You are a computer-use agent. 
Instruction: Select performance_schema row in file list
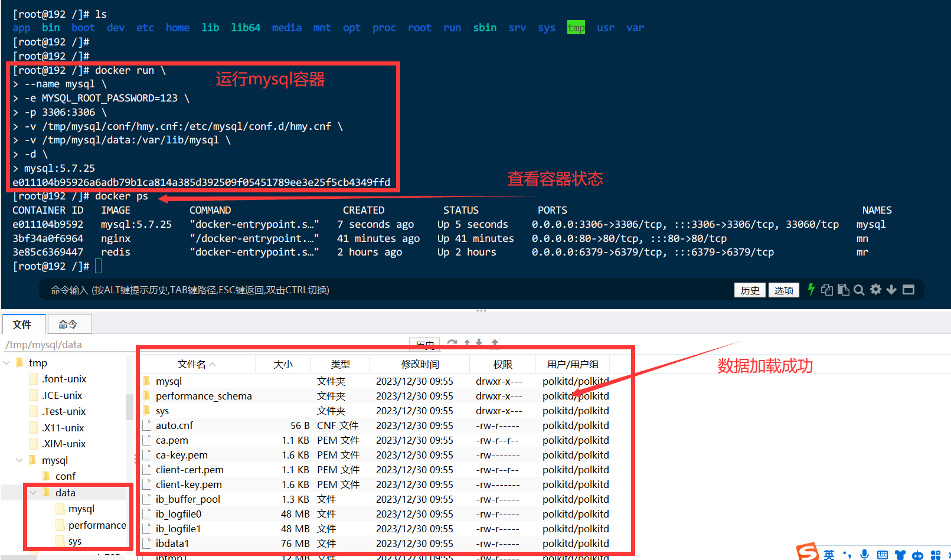pyautogui.click(x=376, y=396)
